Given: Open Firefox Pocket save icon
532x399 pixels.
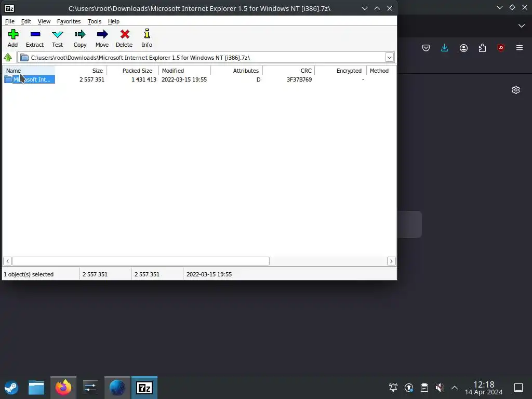Looking at the screenshot, I should [x=426, y=48].
